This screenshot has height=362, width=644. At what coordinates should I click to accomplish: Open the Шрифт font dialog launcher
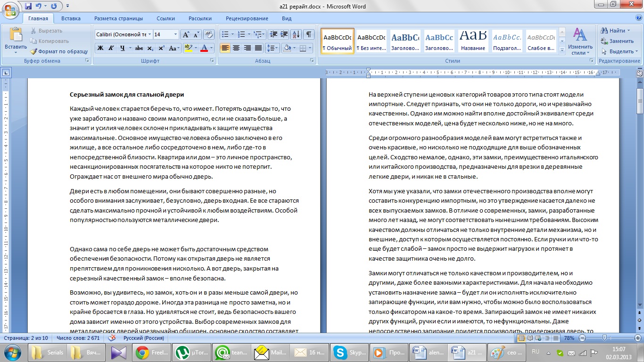click(x=211, y=61)
